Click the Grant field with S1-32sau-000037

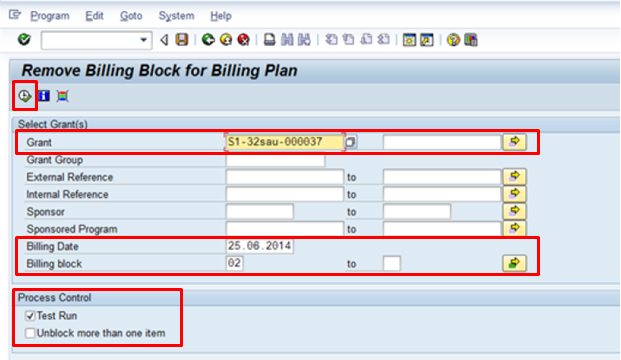[x=284, y=142]
